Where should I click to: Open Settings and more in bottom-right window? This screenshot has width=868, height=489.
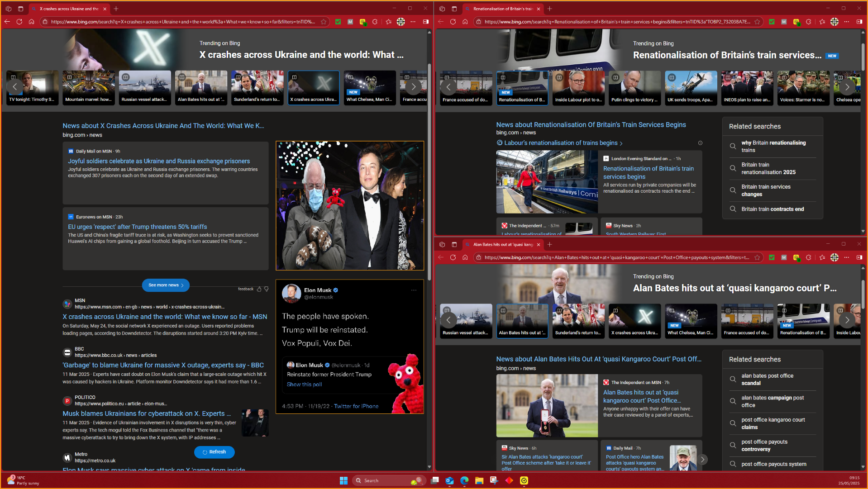pyautogui.click(x=846, y=257)
